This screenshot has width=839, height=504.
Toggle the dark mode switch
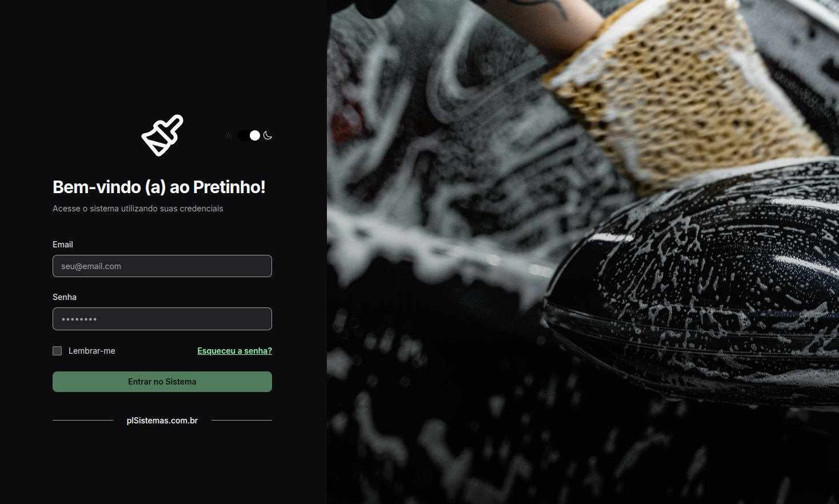point(249,135)
